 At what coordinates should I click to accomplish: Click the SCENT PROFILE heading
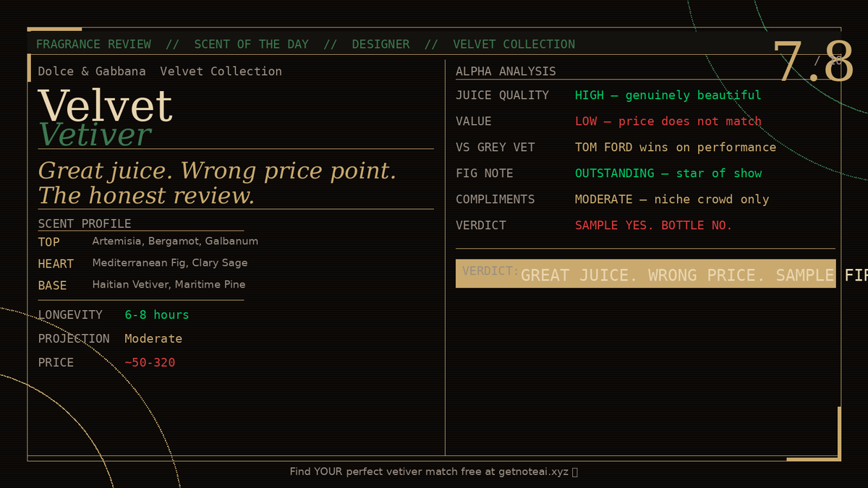pyautogui.click(x=85, y=223)
